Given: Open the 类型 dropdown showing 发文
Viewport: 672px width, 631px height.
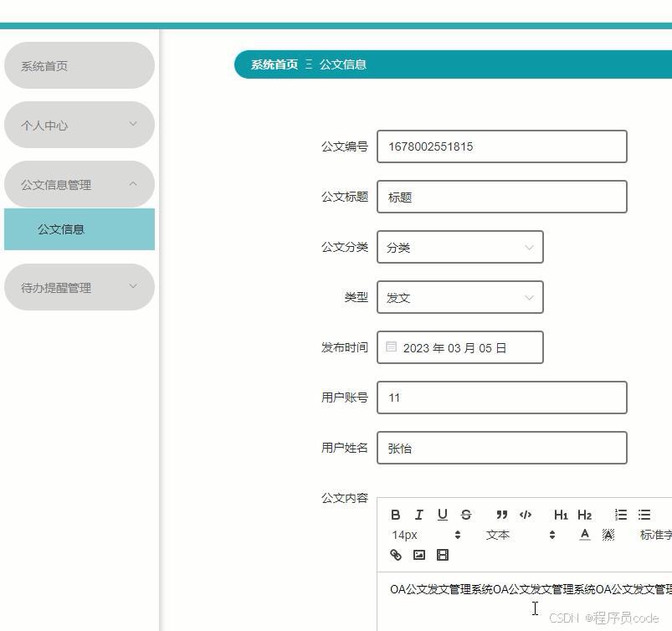Looking at the screenshot, I should pyautogui.click(x=459, y=297).
